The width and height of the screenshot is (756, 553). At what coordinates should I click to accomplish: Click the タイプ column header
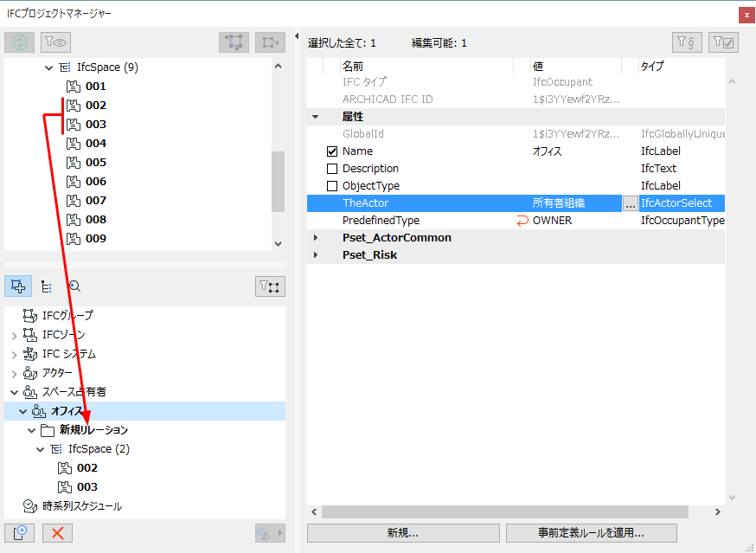coord(652,66)
